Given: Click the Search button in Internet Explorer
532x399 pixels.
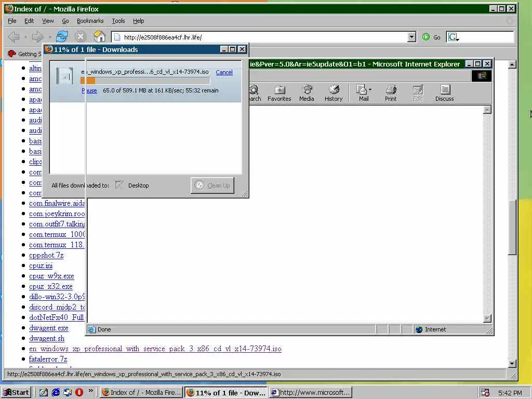Looking at the screenshot, I should pyautogui.click(x=255, y=93).
